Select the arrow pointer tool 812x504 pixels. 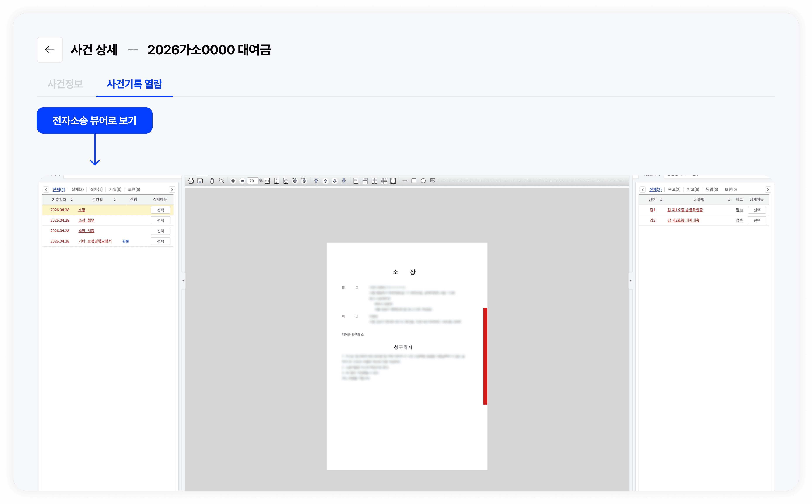(x=221, y=181)
